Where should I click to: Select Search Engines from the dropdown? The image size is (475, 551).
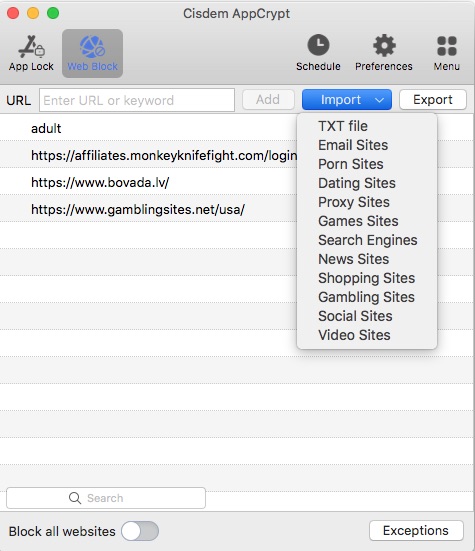coord(368,240)
